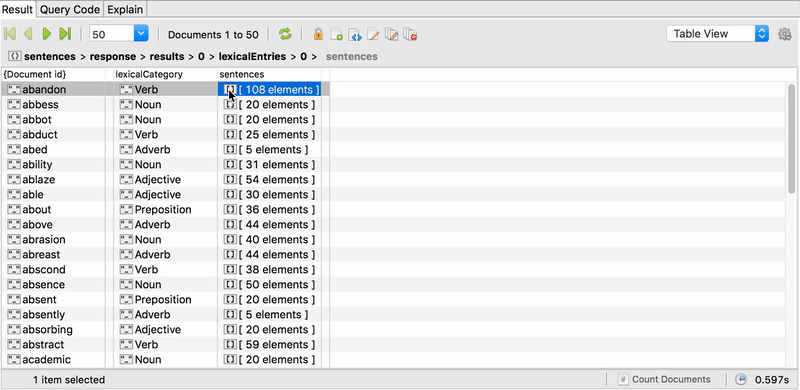Image resolution: width=800 pixels, height=390 pixels.
Task: Click the response breadcrumb
Action: point(113,56)
